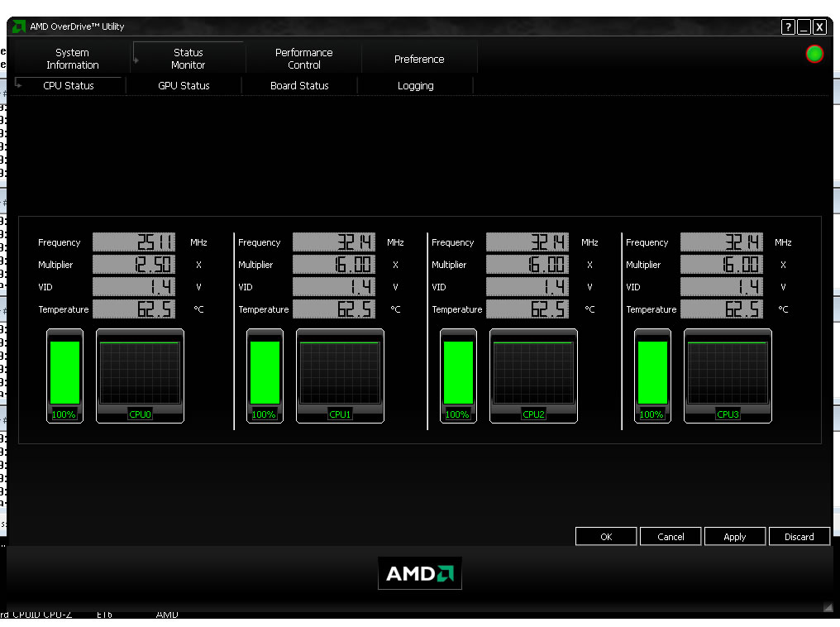This screenshot has width=840, height=627.
Task: Click the CPU1 Multiplier readout
Action: (334, 264)
